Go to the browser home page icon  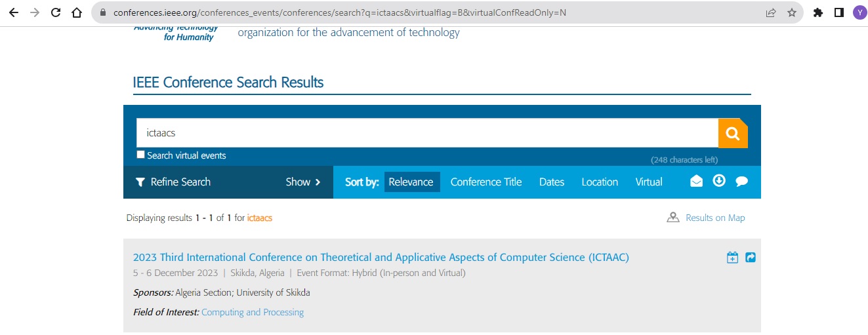point(77,12)
